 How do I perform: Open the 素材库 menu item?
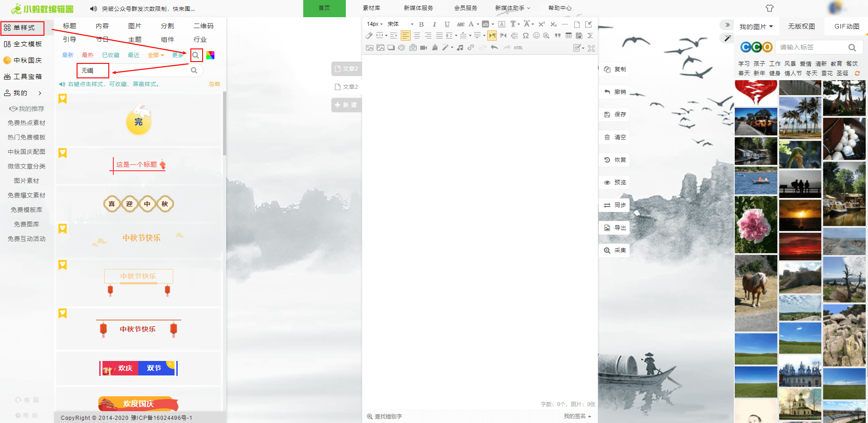(x=371, y=8)
